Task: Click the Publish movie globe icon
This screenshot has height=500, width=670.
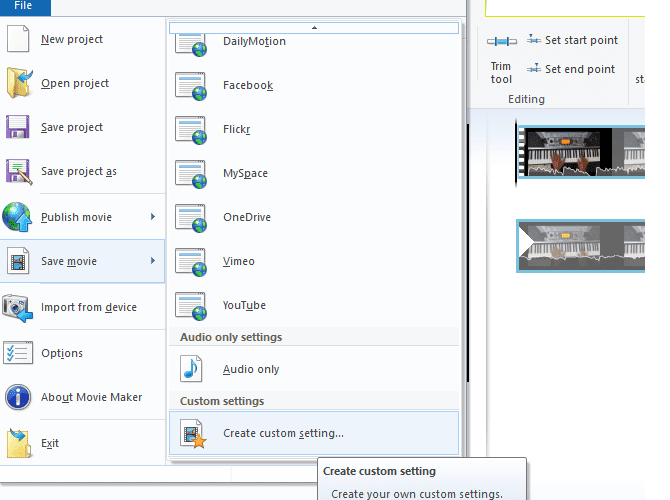Action: 17,217
